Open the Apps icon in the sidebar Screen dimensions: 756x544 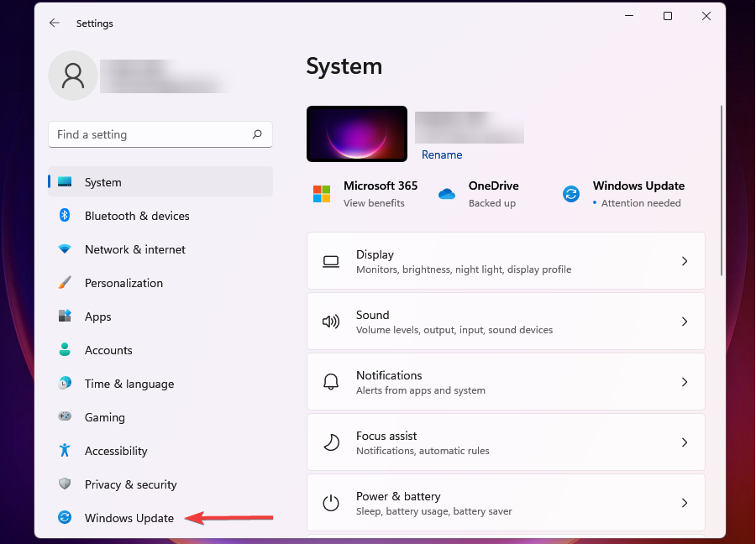[66, 316]
